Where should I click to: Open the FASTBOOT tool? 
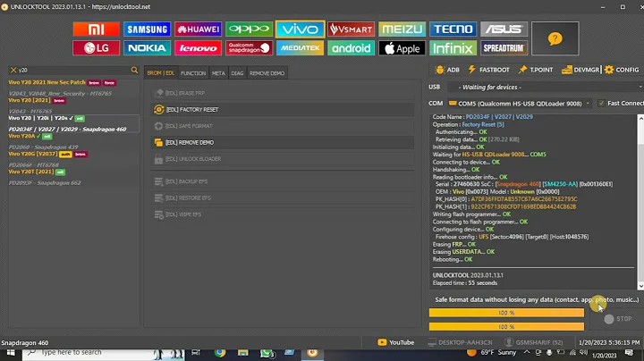[x=488, y=70]
